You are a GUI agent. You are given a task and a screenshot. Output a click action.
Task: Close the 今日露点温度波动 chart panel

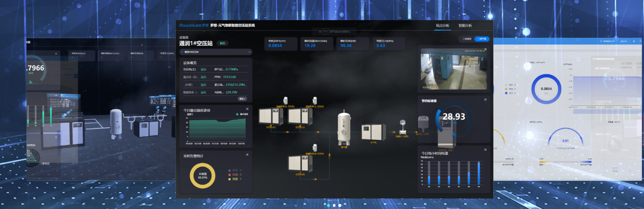[247, 109]
